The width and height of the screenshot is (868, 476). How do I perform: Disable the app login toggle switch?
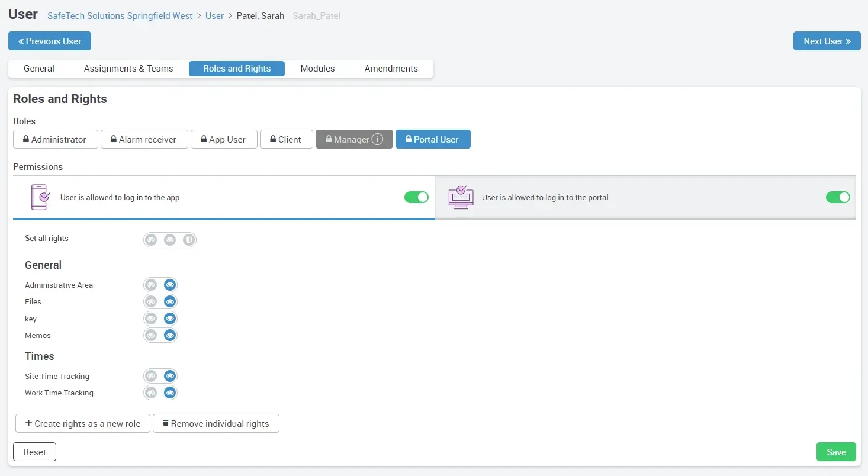click(416, 197)
